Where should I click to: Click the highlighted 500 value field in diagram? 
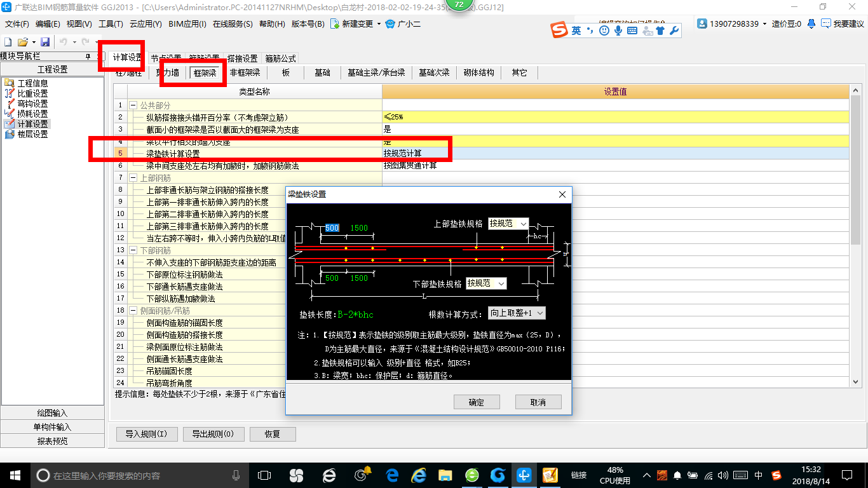click(x=332, y=228)
